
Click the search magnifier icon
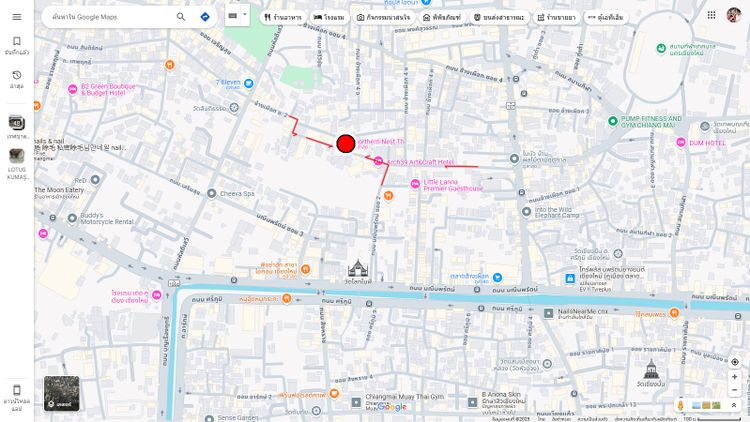(181, 17)
